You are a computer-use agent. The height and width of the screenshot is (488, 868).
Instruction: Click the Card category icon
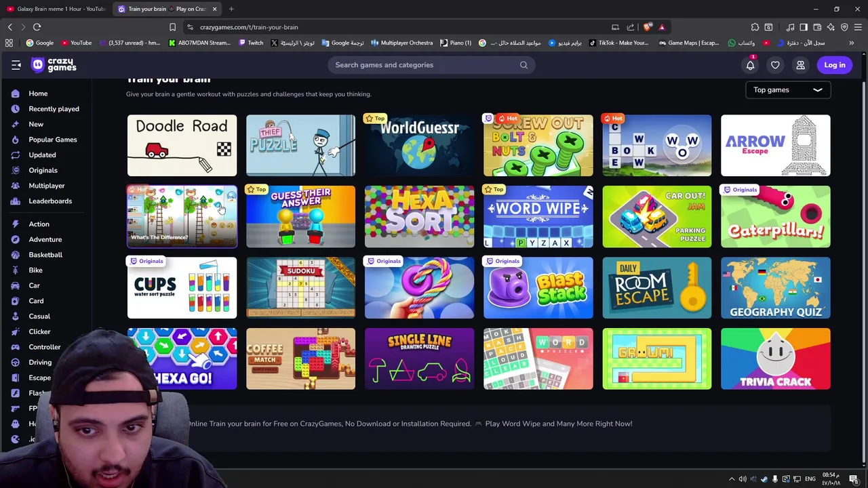pos(15,301)
